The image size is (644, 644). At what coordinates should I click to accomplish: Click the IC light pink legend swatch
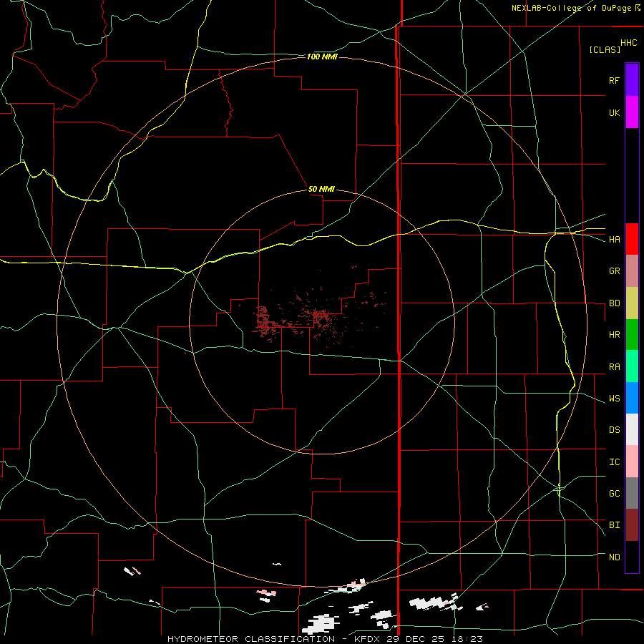(632, 462)
